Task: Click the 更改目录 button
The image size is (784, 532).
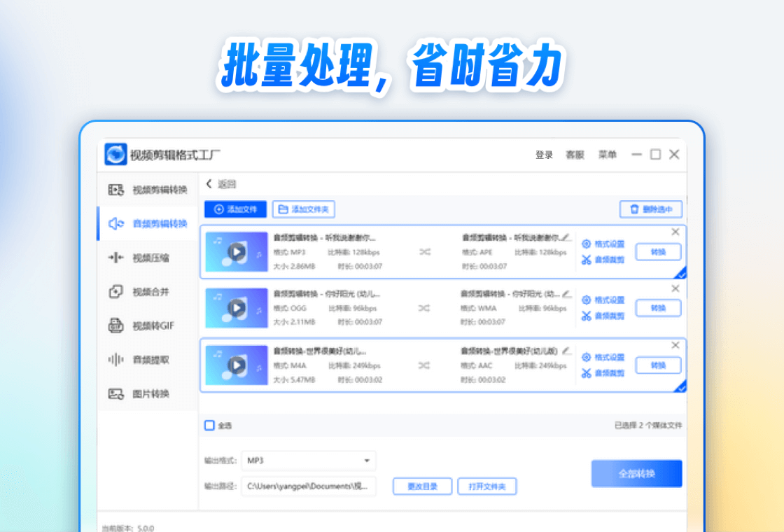Action: 422,486
